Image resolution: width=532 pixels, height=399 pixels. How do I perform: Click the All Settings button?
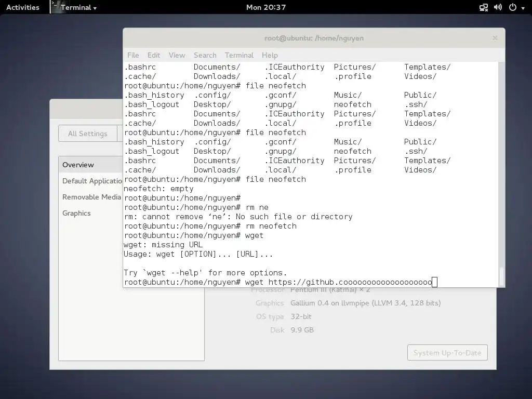[87, 134]
